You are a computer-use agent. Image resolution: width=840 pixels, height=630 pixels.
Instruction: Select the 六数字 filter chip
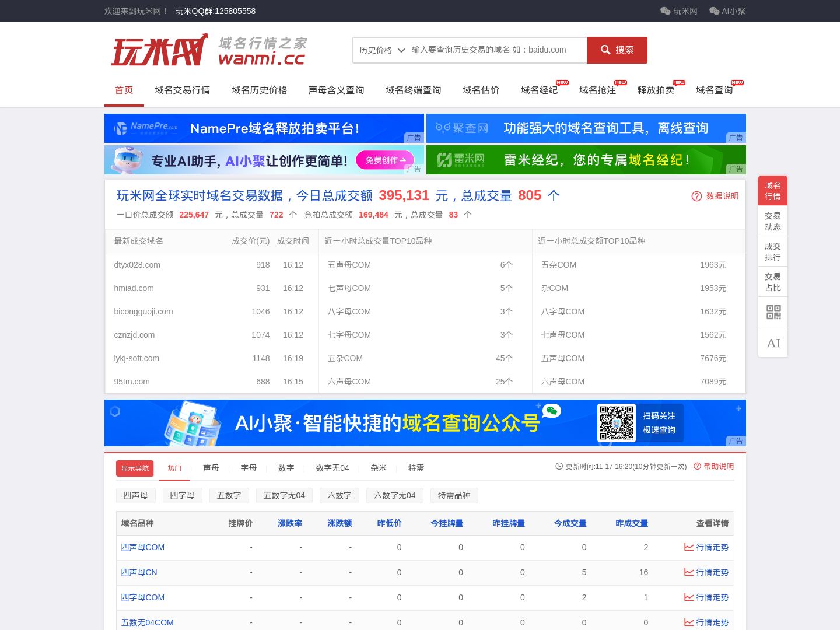pos(340,495)
